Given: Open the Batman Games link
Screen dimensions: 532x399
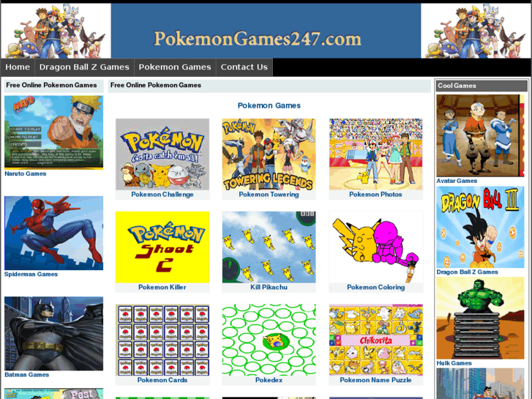Looking at the screenshot, I should (27, 375).
